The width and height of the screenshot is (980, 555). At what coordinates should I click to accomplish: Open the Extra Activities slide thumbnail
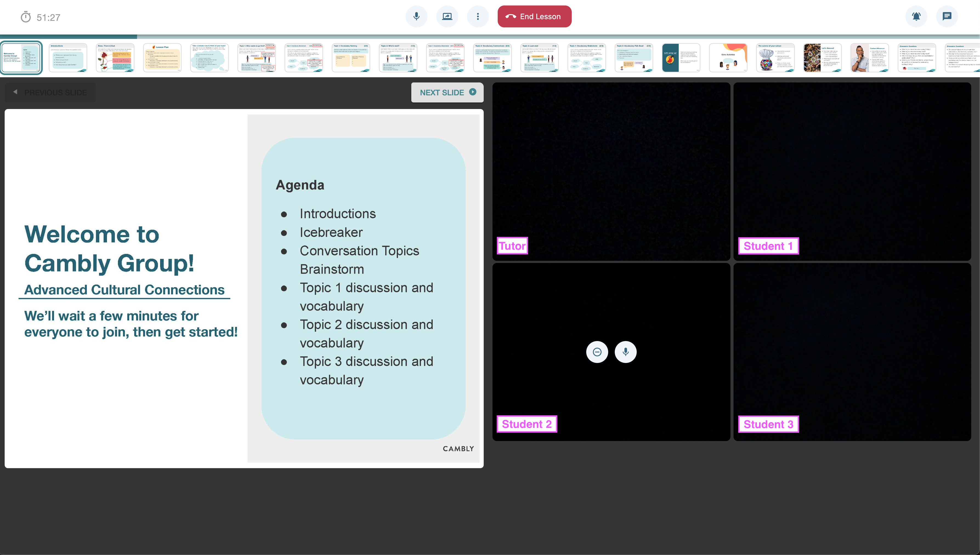[x=728, y=58]
